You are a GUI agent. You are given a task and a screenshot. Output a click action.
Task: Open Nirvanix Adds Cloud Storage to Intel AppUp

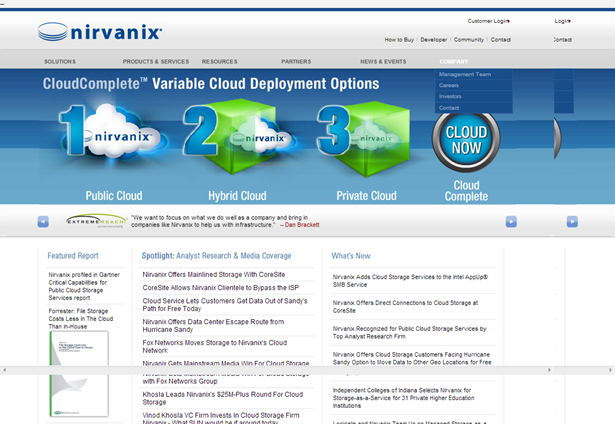pos(410,281)
